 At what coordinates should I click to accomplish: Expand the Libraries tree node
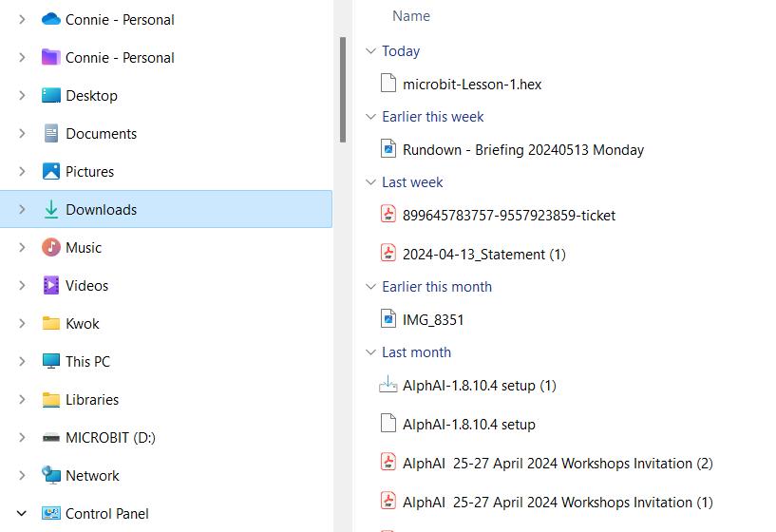pyautogui.click(x=22, y=400)
